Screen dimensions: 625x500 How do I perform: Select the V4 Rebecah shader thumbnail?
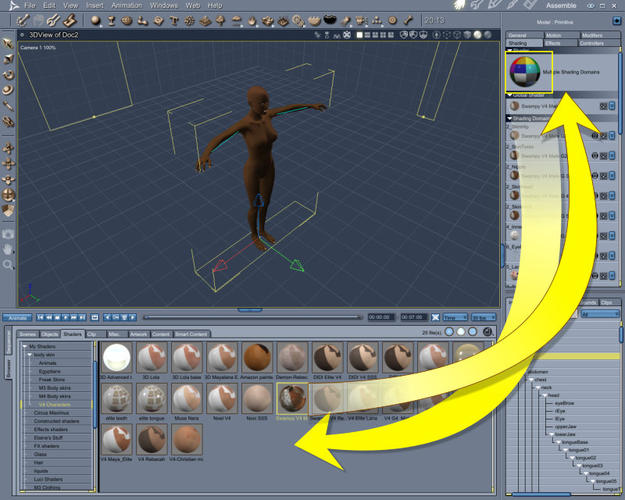(151, 439)
